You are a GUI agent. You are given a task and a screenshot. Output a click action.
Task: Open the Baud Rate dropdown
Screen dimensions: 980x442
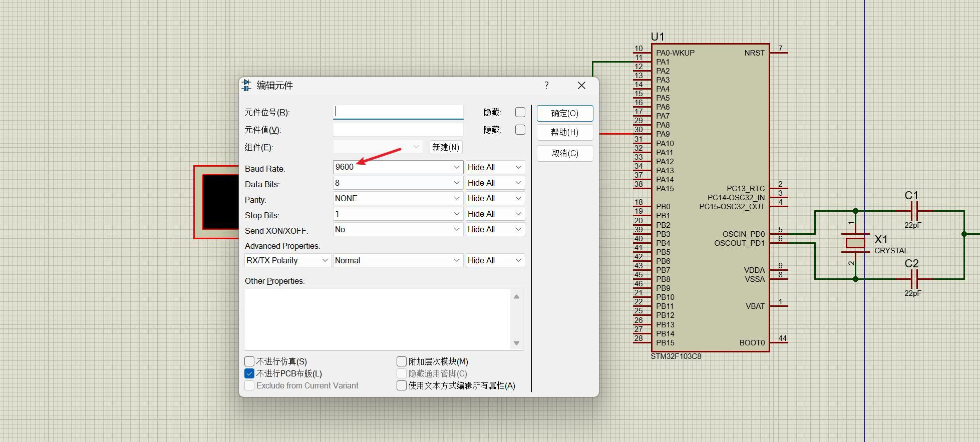point(398,167)
